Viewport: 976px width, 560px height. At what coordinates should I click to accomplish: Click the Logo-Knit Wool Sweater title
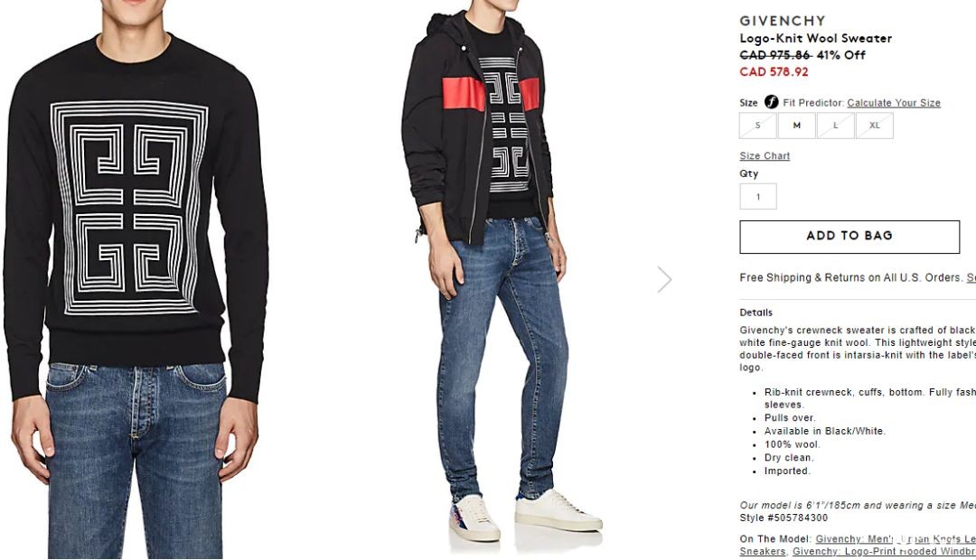815,39
